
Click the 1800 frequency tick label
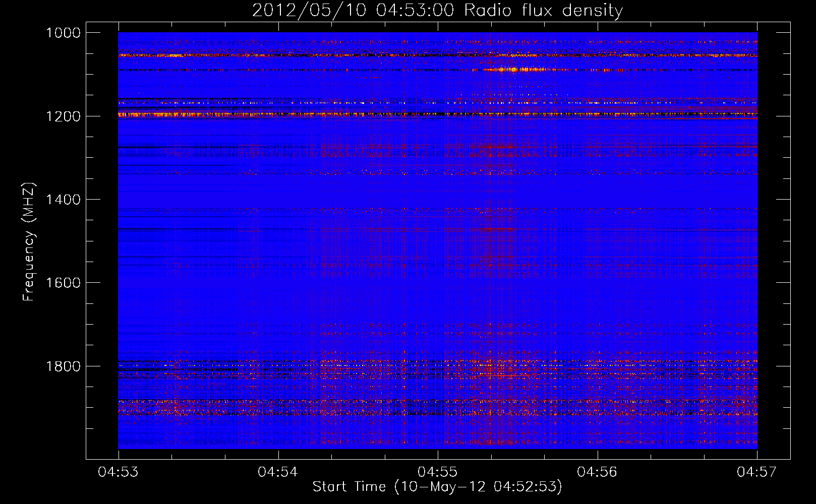tap(63, 366)
